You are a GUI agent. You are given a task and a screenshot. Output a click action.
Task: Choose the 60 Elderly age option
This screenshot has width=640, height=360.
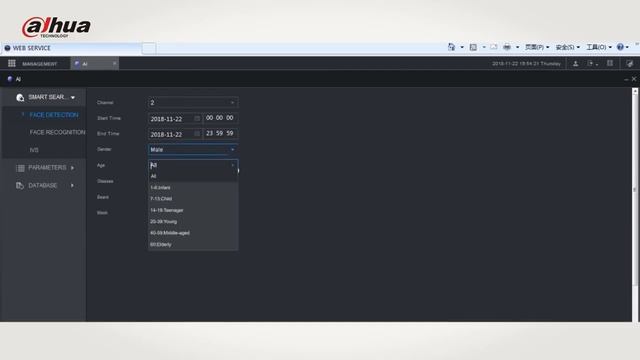tap(193, 244)
